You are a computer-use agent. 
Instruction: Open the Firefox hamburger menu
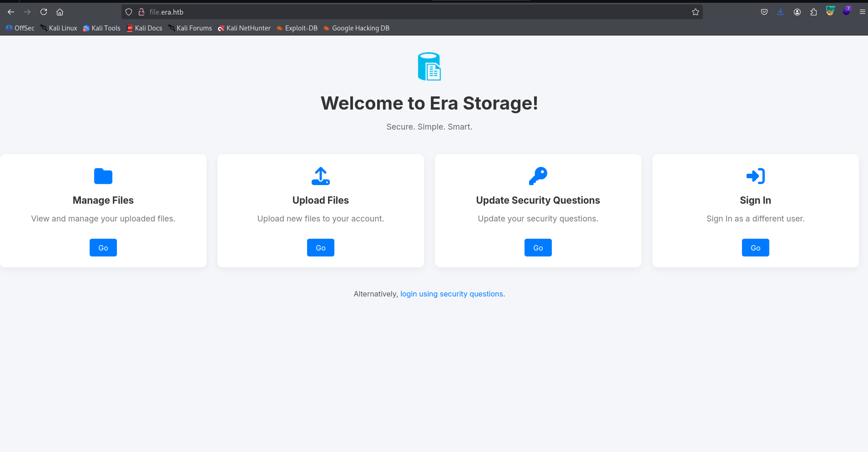tap(862, 12)
